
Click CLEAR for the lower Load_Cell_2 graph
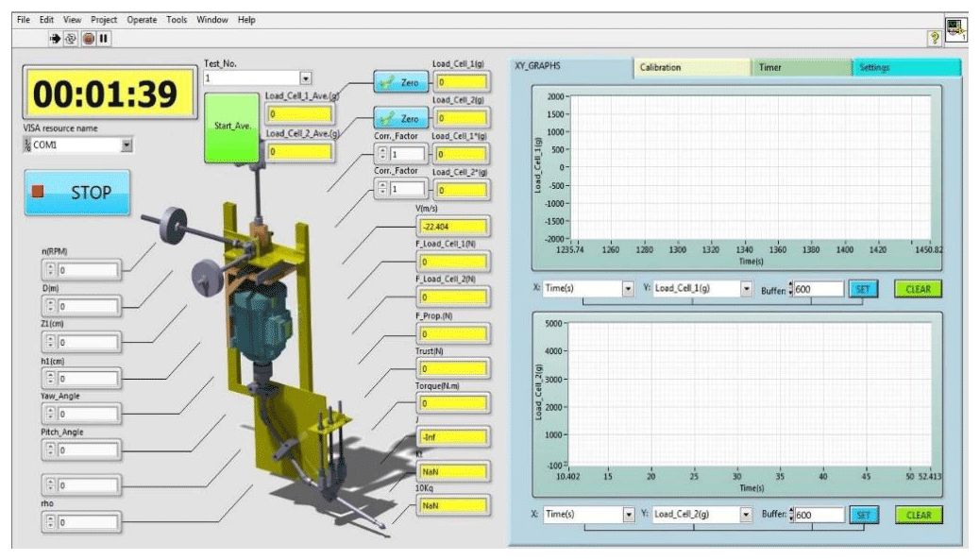point(918,516)
